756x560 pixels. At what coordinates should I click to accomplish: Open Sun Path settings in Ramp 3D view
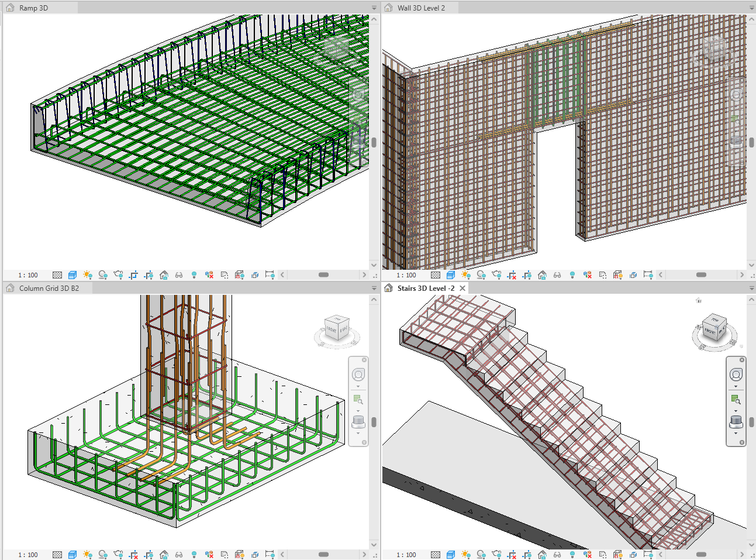click(88, 275)
